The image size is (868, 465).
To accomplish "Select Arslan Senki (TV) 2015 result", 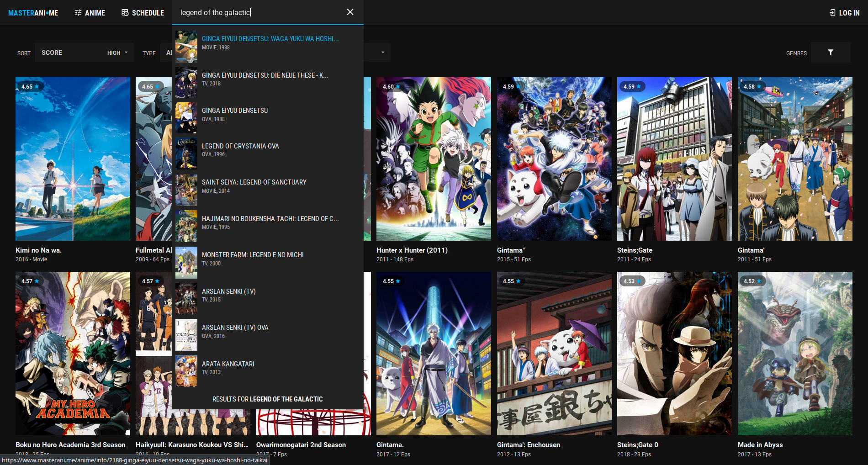I will click(268, 299).
